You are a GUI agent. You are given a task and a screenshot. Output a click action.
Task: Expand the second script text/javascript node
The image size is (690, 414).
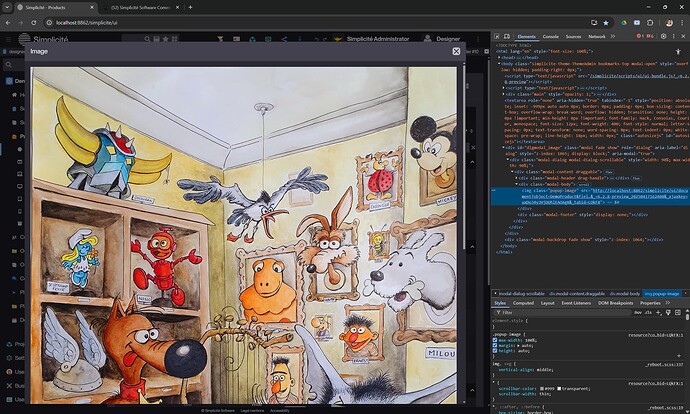click(503, 88)
